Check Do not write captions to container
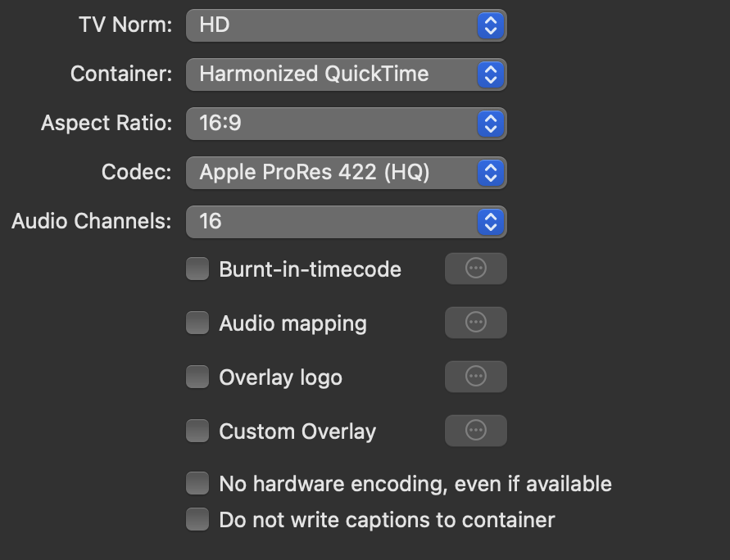 point(197,519)
